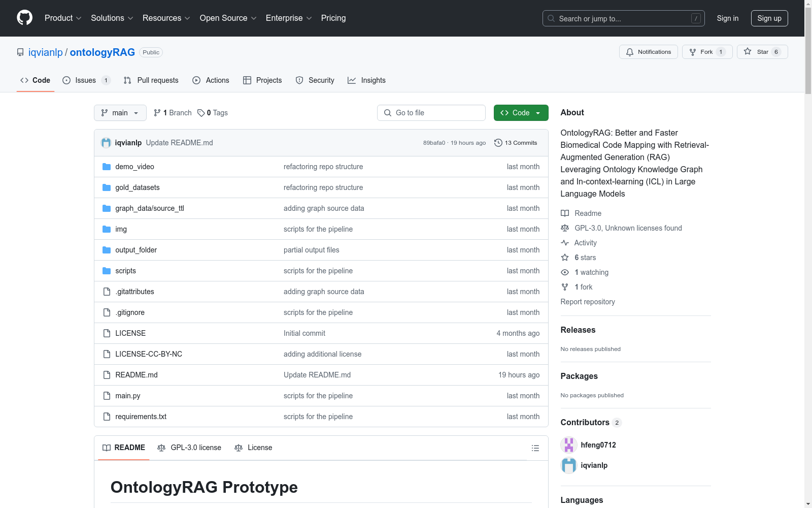The image size is (812, 508).
Task: Click the search magnifier icon in header
Action: [551, 18]
